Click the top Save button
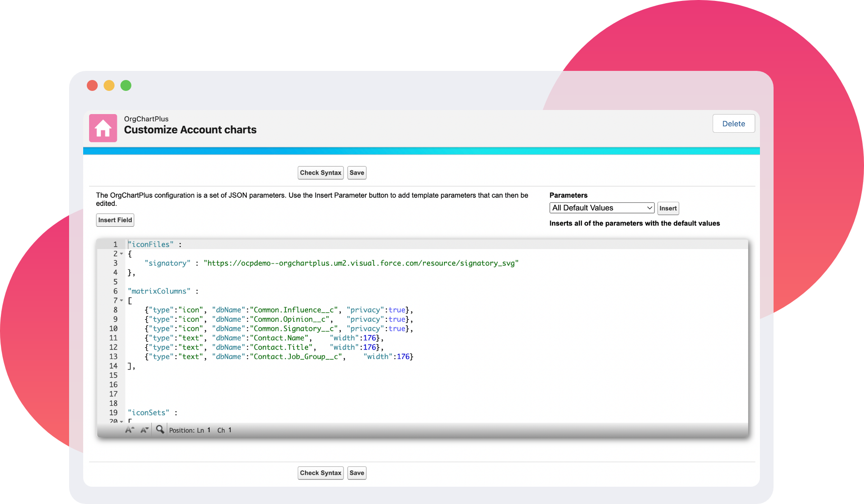This screenshot has height=504, width=864. (357, 173)
